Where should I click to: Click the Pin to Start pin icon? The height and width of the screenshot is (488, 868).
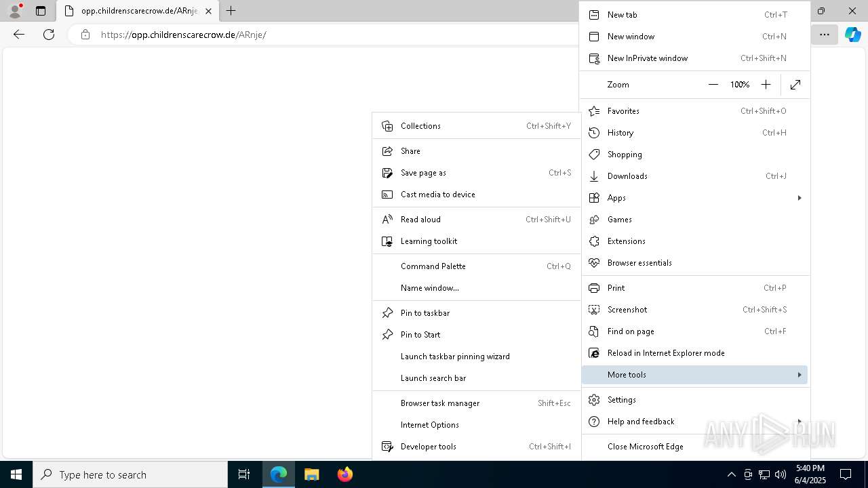387,335
